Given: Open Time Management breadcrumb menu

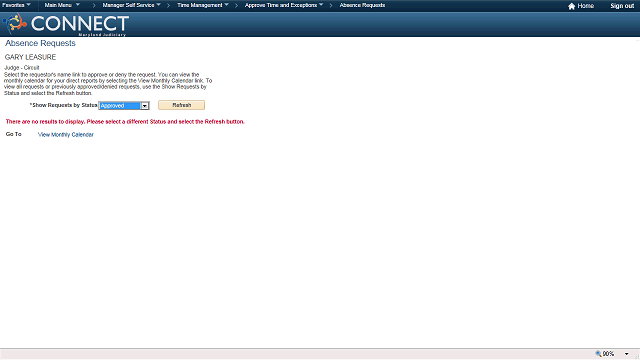Looking at the screenshot, I should coord(203,5).
